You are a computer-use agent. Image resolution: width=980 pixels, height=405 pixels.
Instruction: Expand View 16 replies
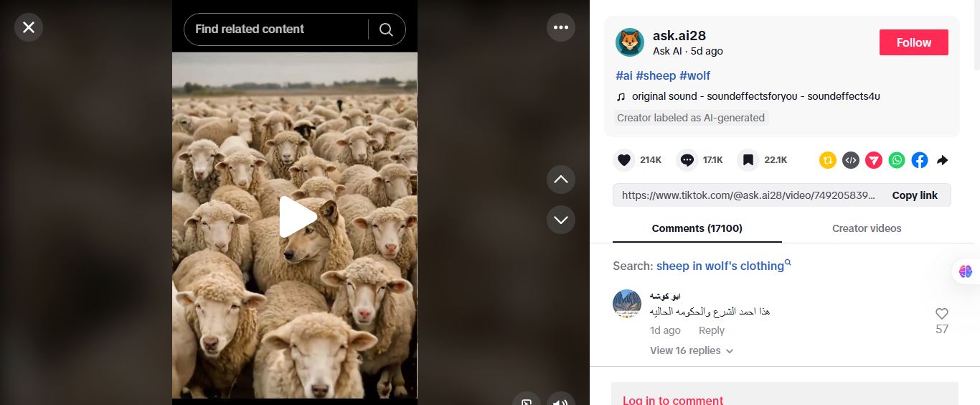point(691,350)
